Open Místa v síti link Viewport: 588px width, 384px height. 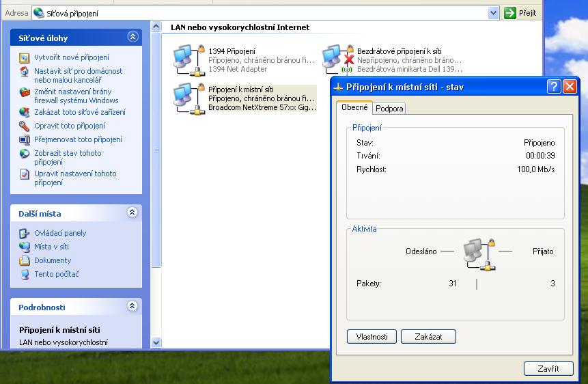click(x=51, y=247)
